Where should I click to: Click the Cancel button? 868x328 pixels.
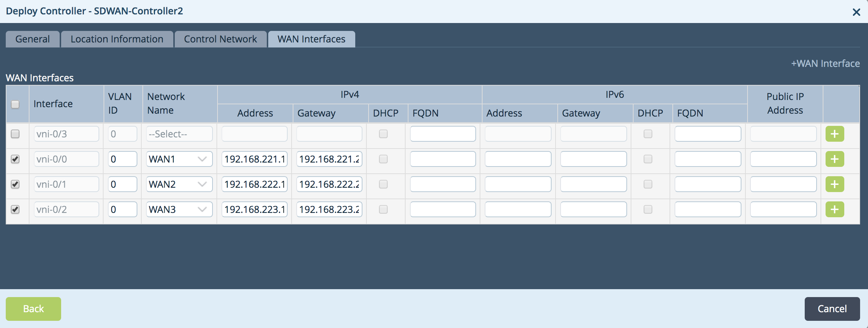(832, 309)
